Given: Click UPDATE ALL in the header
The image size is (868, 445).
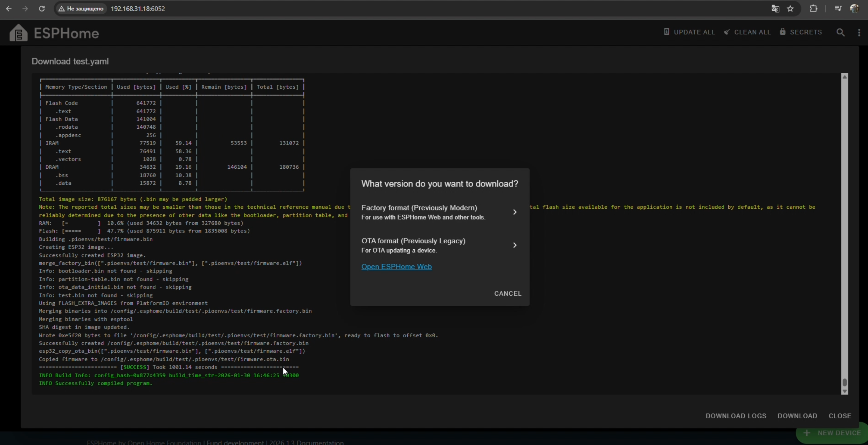Looking at the screenshot, I should point(689,32).
